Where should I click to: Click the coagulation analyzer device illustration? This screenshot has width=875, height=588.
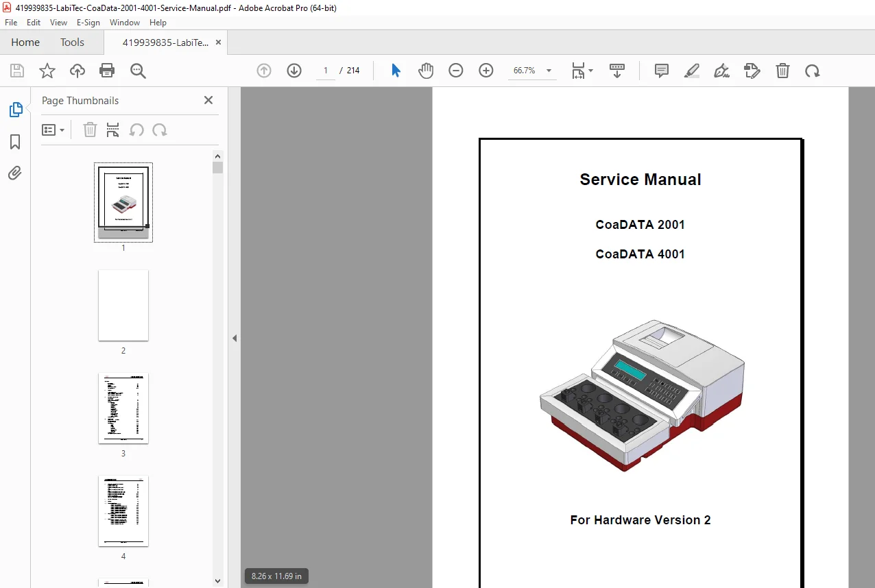pyautogui.click(x=642, y=395)
